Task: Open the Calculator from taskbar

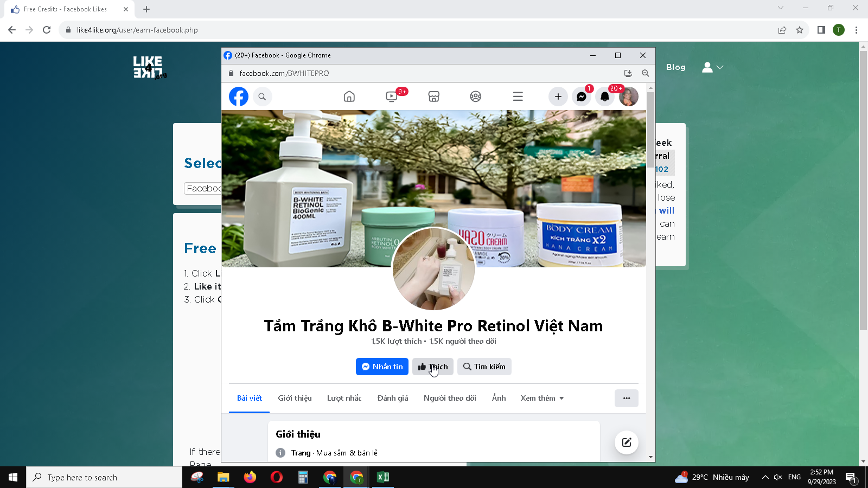Action: point(303,477)
